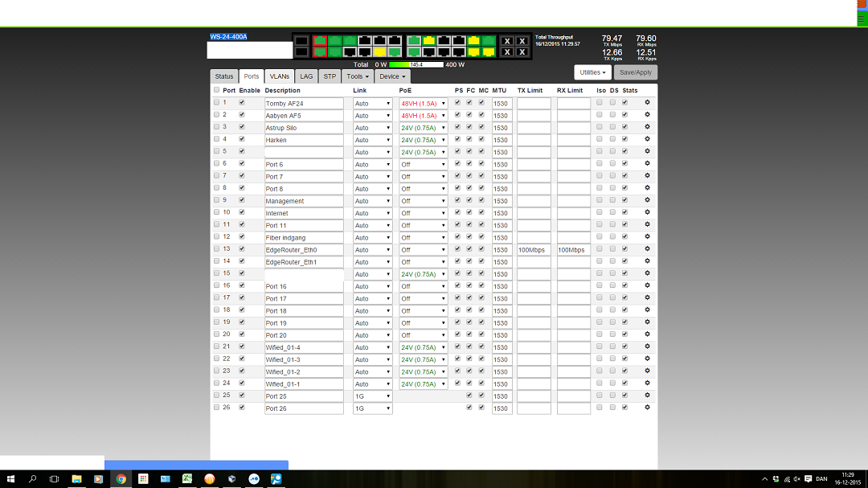
Task: Open File Explorer in the taskbar
Action: [x=76, y=478]
